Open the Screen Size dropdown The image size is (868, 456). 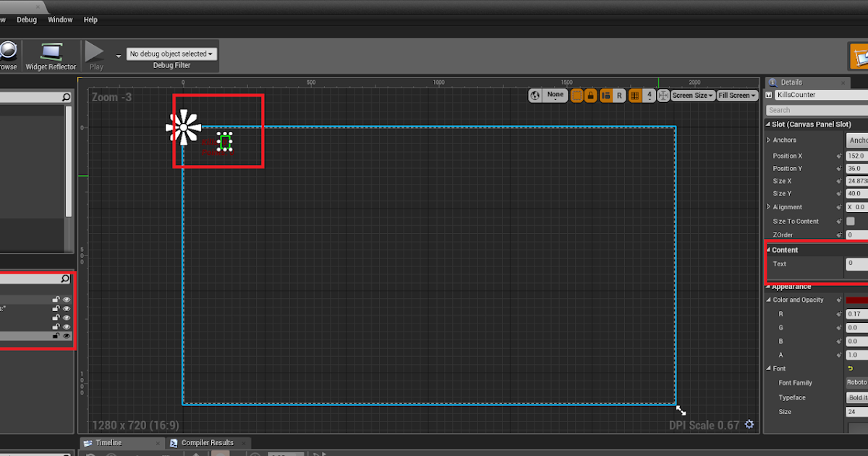(x=692, y=95)
